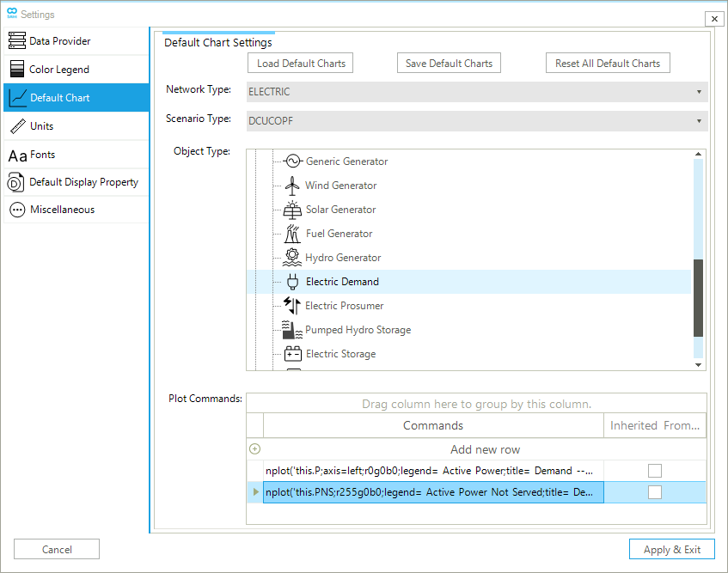
Task: Click the Hydro Generator icon
Action: click(x=292, y=258)
